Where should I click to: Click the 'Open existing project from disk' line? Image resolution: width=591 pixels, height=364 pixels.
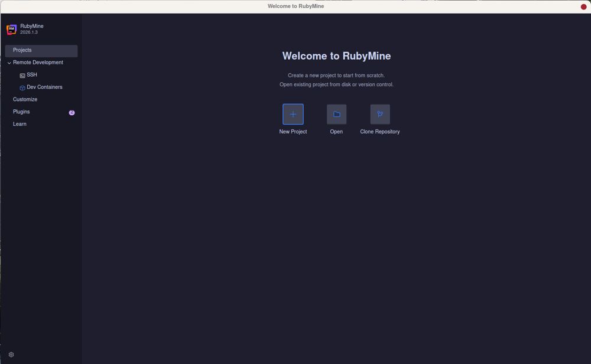pyautogui.click(x=336, y=84)
